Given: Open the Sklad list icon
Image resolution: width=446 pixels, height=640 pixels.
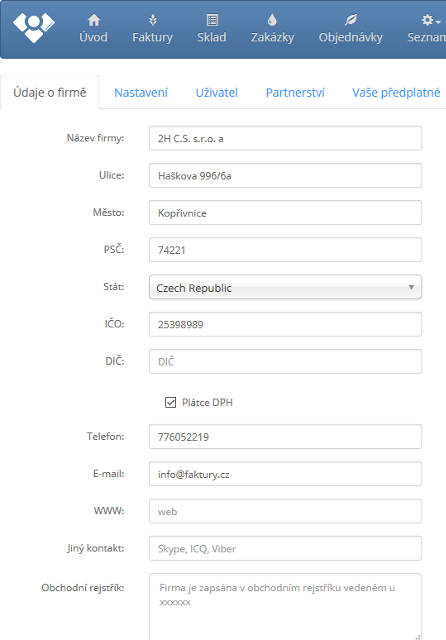Looking at the screenshot, I should [212, 20].
